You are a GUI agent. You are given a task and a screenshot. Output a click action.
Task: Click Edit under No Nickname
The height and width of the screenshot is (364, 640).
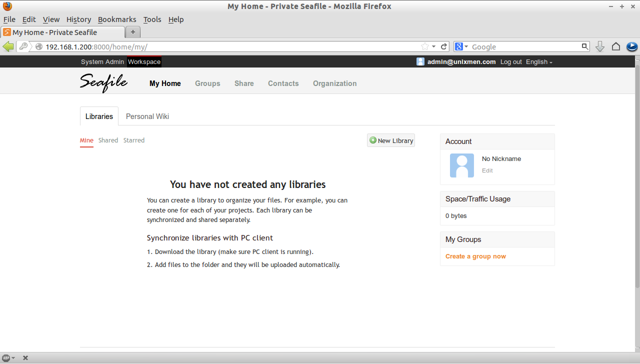click(487, 170)
